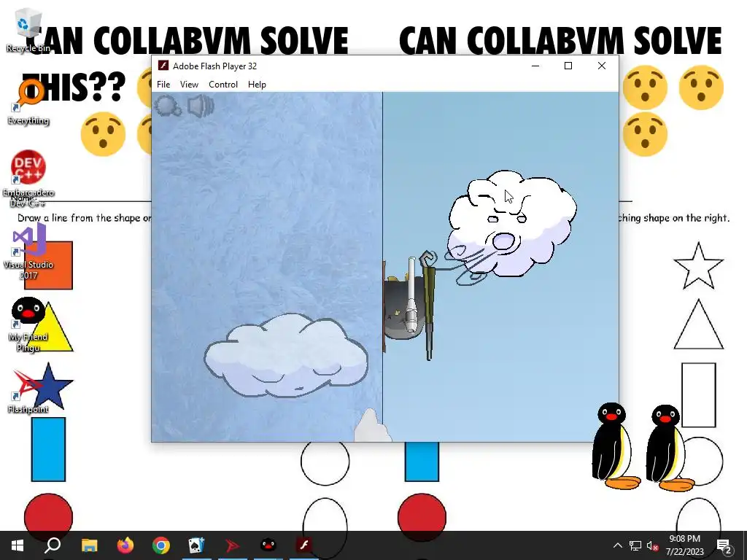Select the Flashpoint desktop shortcut
The width and height of the screenshot is (747, 560).
[x=28, y=392]
